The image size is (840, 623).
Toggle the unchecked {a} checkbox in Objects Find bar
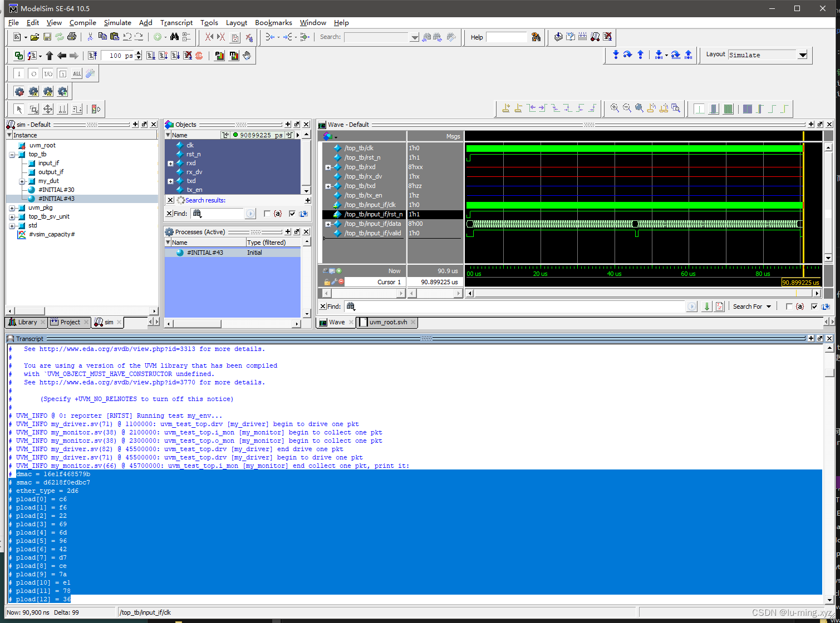tap(267, 214)
